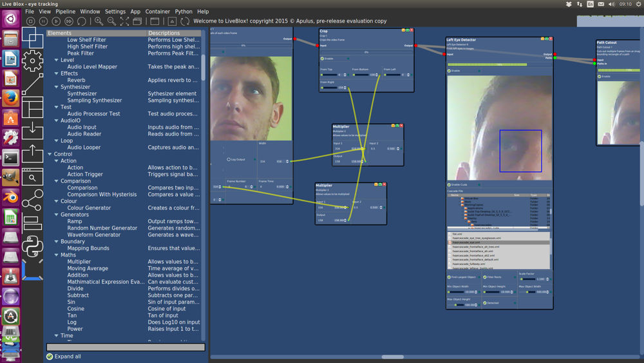The image size is (644, 363).
Task: Select haarcascade_eye.xml in cascade file list
Action: click(x=466, y=242)
